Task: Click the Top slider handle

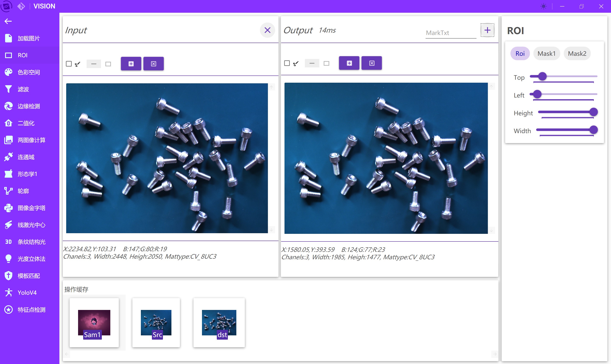Action: (x=542, y=76)
